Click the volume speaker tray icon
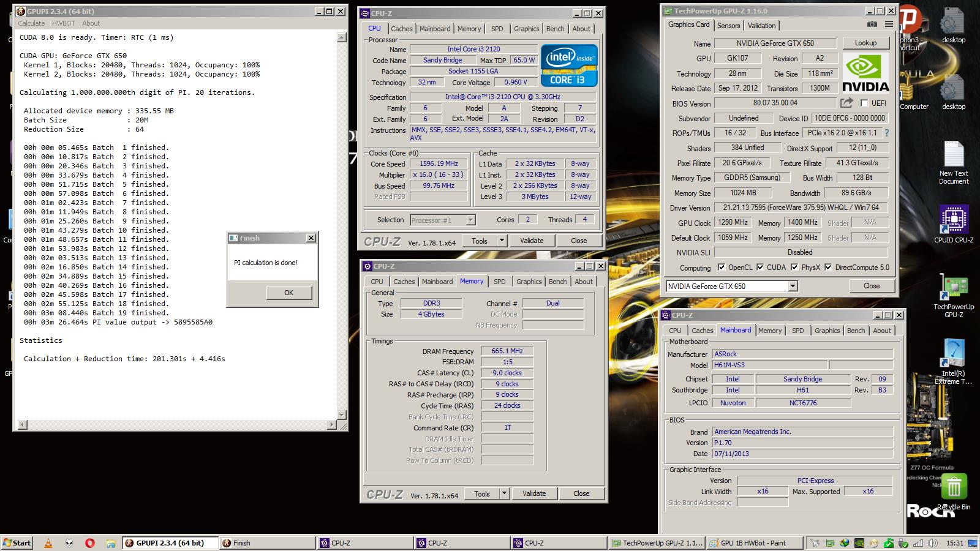The height and width of the screenshot is (551, 980). point(933,542)
